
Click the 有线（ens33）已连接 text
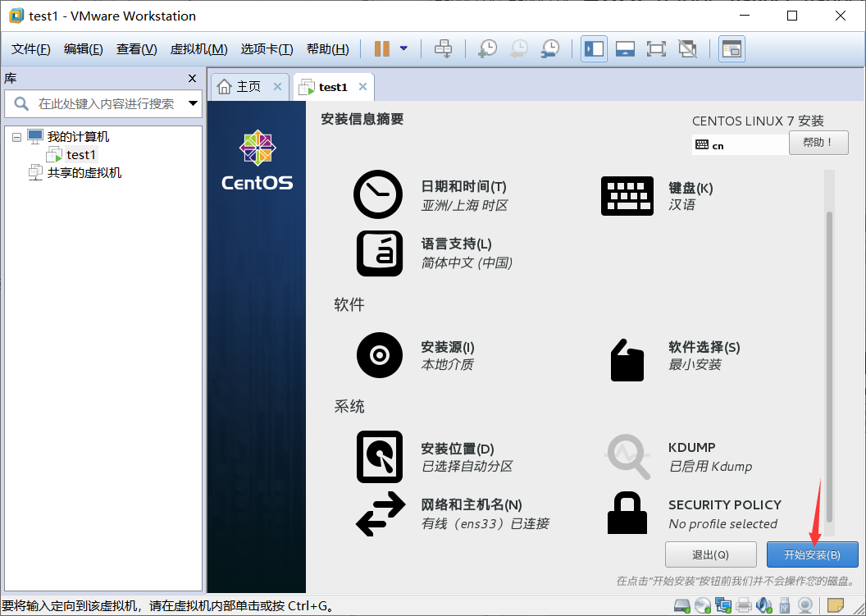coord(485,524)
